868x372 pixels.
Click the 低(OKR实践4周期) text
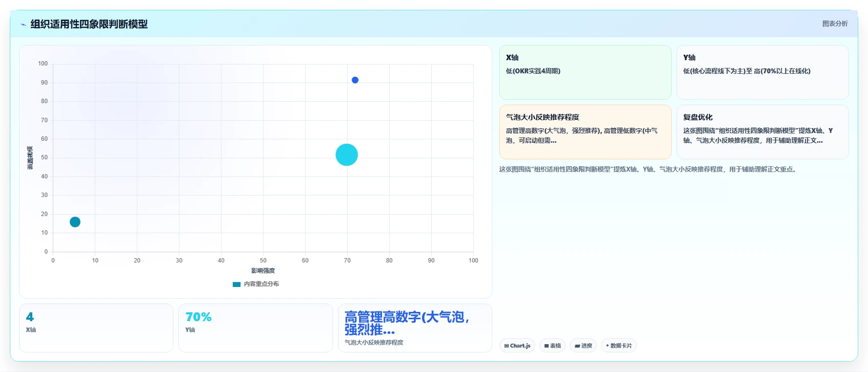(x=533, y=71)
